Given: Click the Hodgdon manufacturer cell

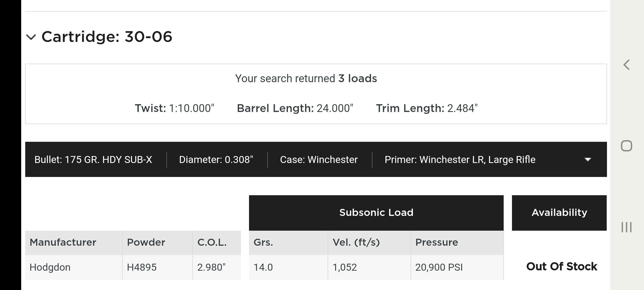Looking at the screenshot, I should (x=50, y=267).
